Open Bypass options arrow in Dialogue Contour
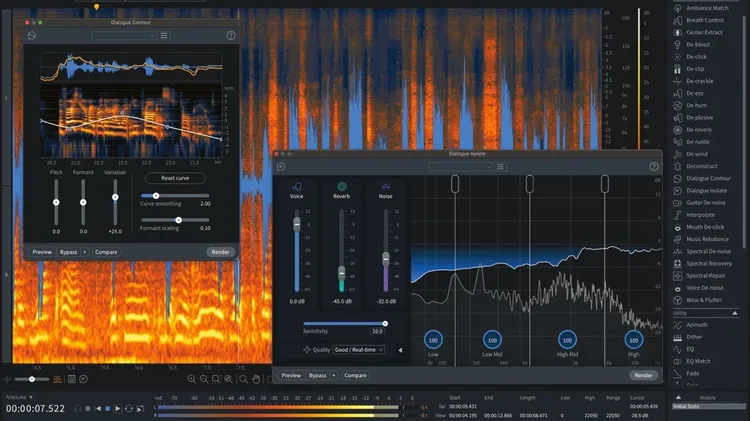750x421 pixels. [85, 252]
